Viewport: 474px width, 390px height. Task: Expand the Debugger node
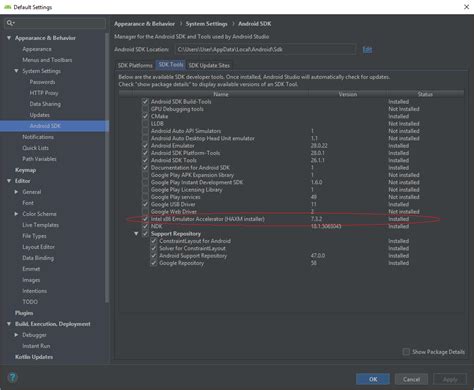[16, 335]
